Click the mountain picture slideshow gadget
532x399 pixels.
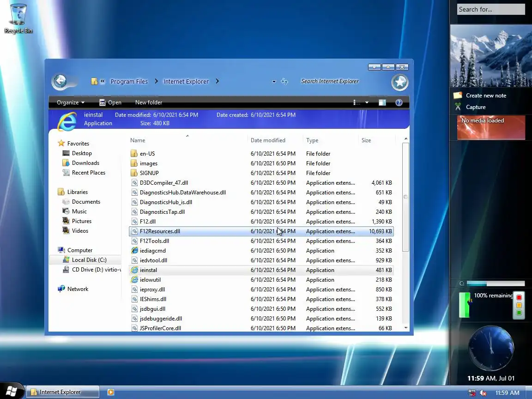490,55
